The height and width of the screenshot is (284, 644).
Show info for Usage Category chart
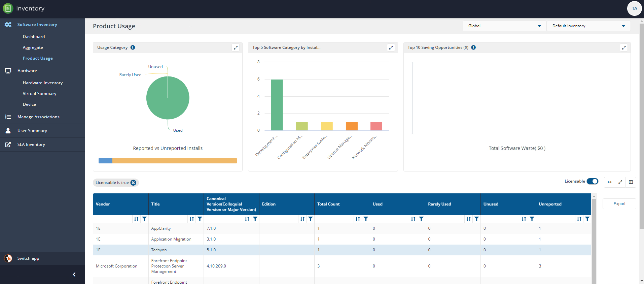pos(133,48)
